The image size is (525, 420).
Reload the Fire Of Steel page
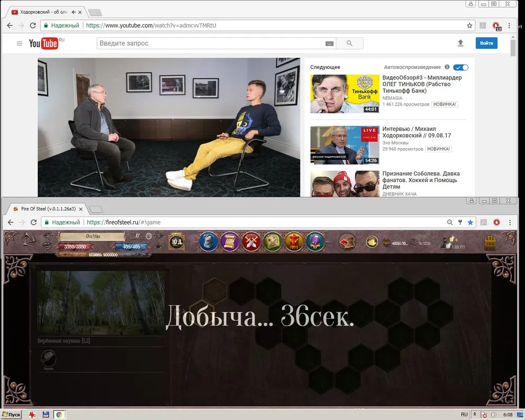[34, 222]
